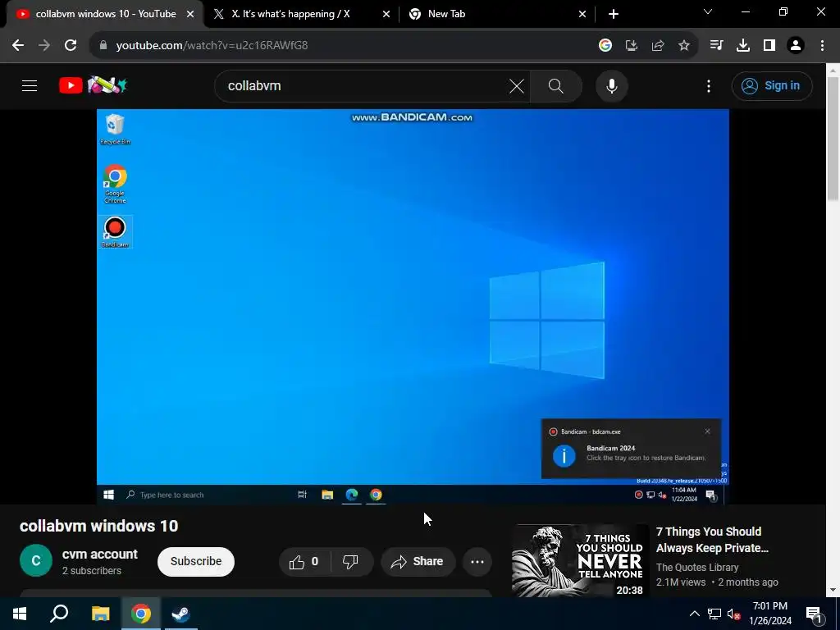Go to YouTube home via logo
This screenshot has width=840, height=630.
coord(93,85)
